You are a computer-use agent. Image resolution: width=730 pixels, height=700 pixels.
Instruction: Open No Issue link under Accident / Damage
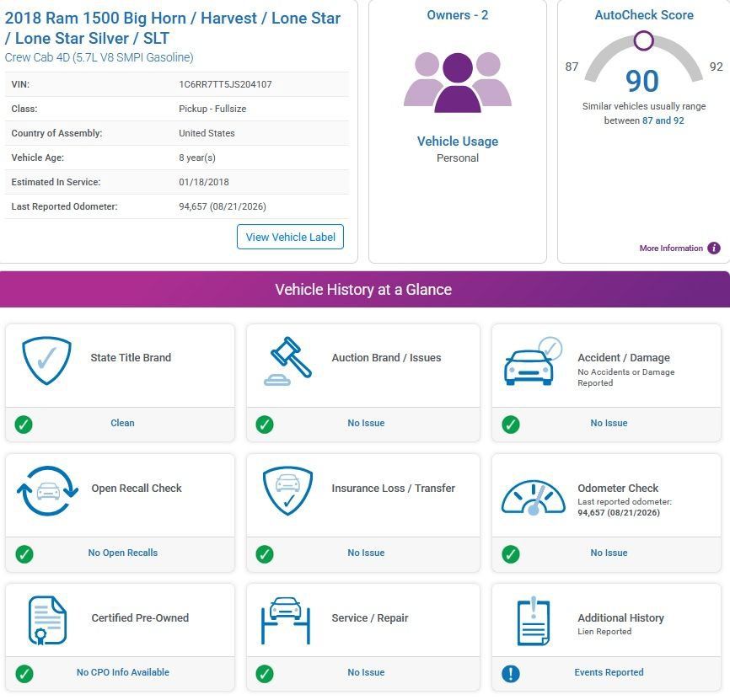click(x=609, y=423)
